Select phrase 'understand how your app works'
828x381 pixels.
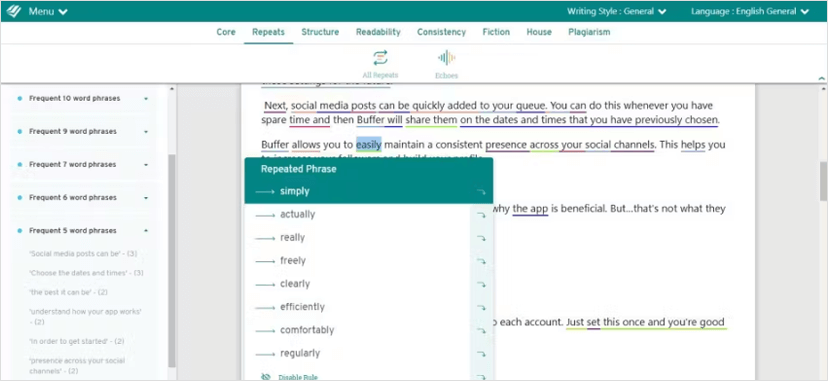[85, 316]
